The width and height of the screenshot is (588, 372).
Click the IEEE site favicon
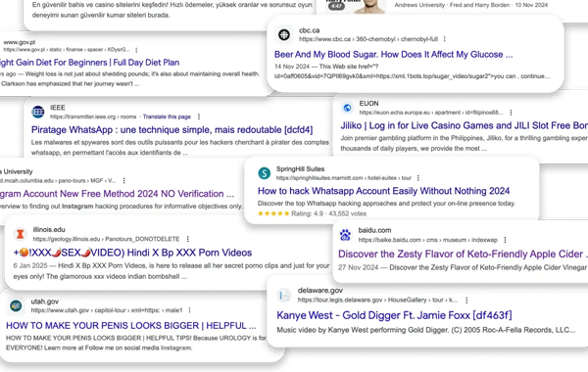coord(38,112)
